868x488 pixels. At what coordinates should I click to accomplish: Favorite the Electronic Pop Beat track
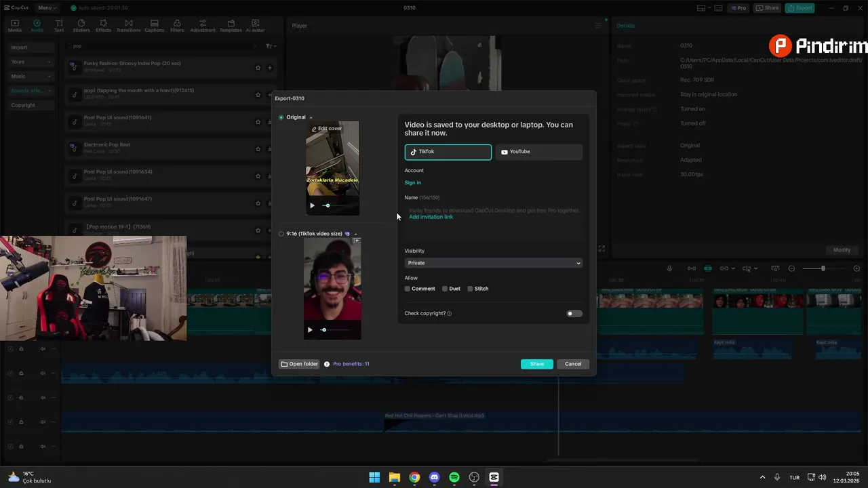pos(258,149)
